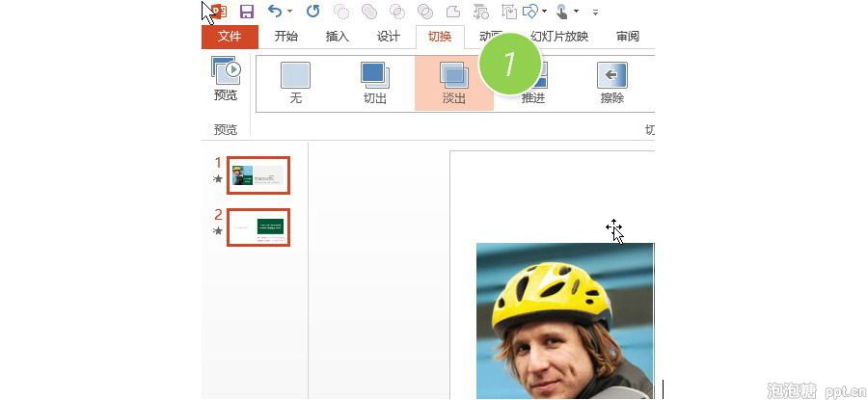The height and width of the screenshot is (400, 868).
Task: Open the Undo history dropdown arrow
Action: tap(290, 12)
